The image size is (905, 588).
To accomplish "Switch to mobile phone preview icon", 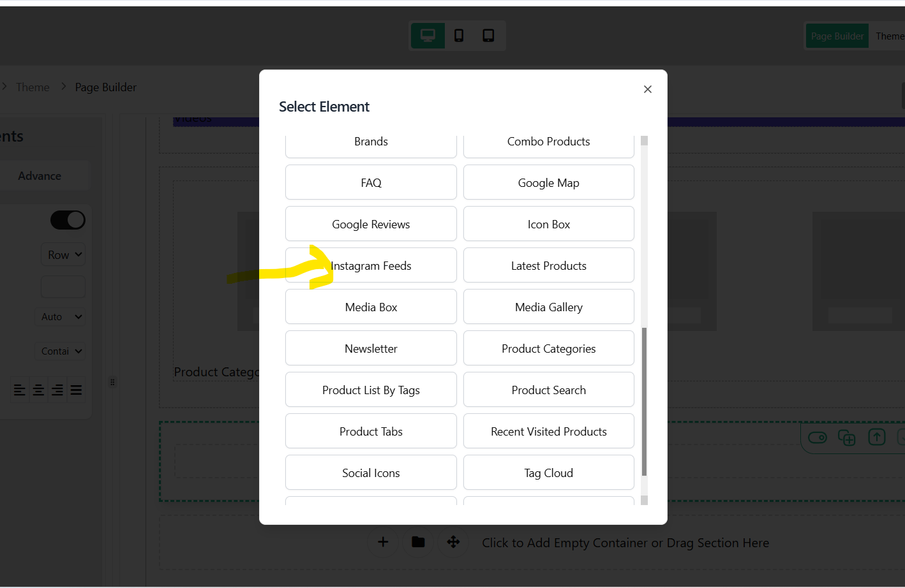I will click(x=459, y=36).
